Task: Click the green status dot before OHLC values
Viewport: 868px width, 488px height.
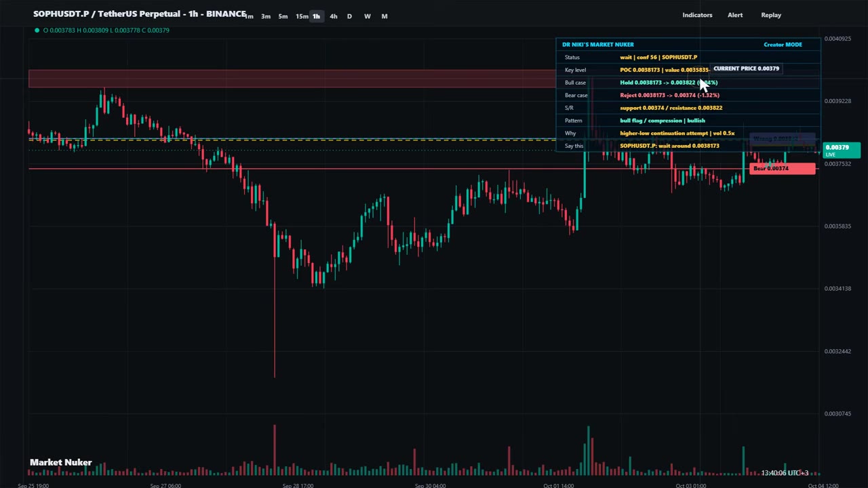Action: [37, 30]
